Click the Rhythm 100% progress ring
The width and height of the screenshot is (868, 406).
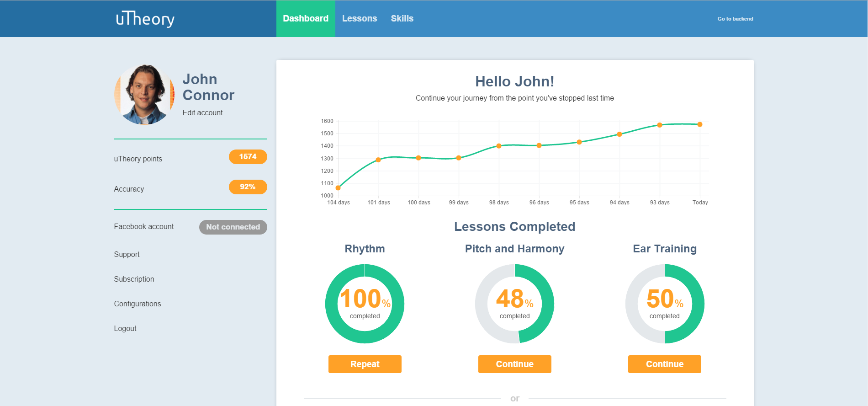click(x=365, y=304)
